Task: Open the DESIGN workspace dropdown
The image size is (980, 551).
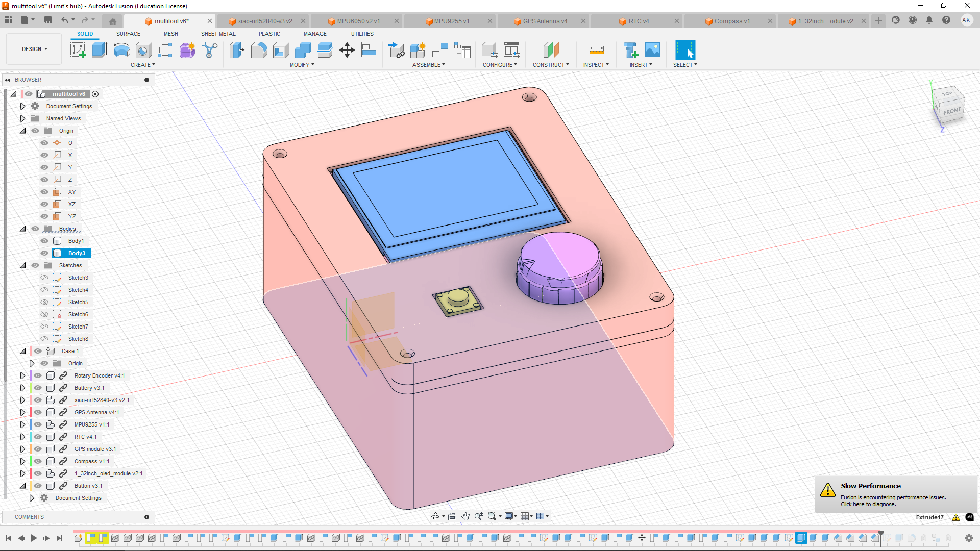Action: [34, 49]
